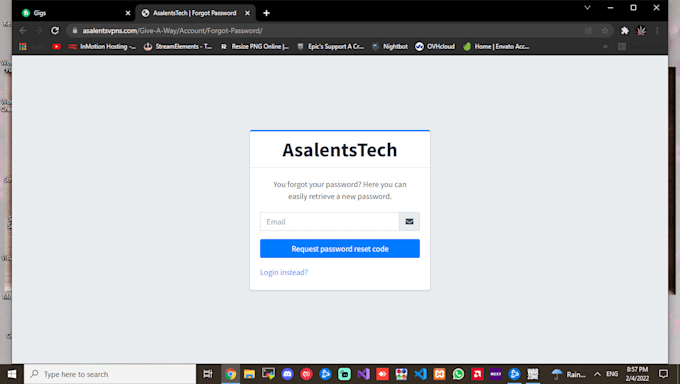Open File Explorer from taskbar
The image size is (680, 384).
pyautogui.click(x=249, y=374)
